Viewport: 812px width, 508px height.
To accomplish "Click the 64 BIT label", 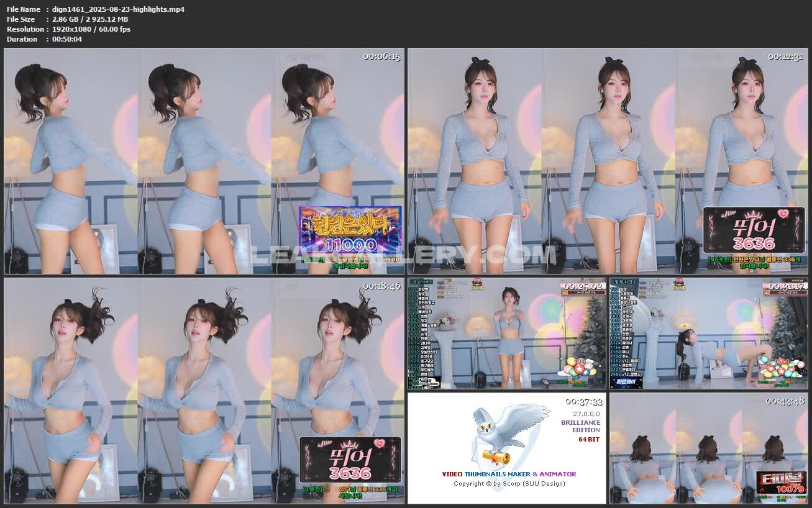I will click(x=588, y=440).
